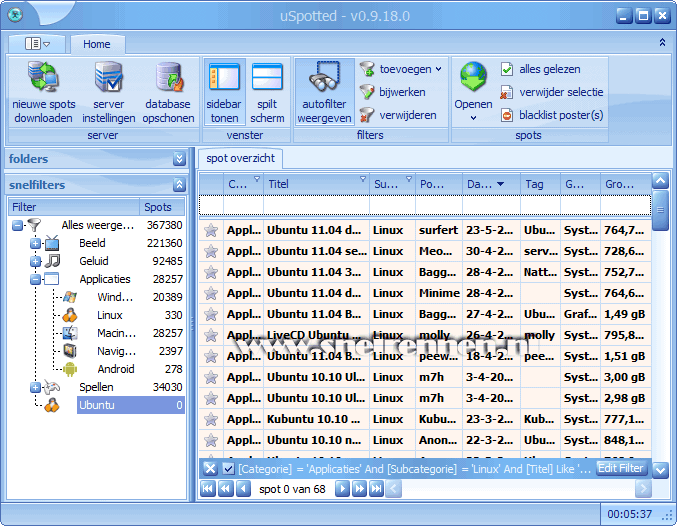Image resolution: width=677 pixels, height=526 pixels.
Task: Expand the folders panel
Action: click(179, 159)
